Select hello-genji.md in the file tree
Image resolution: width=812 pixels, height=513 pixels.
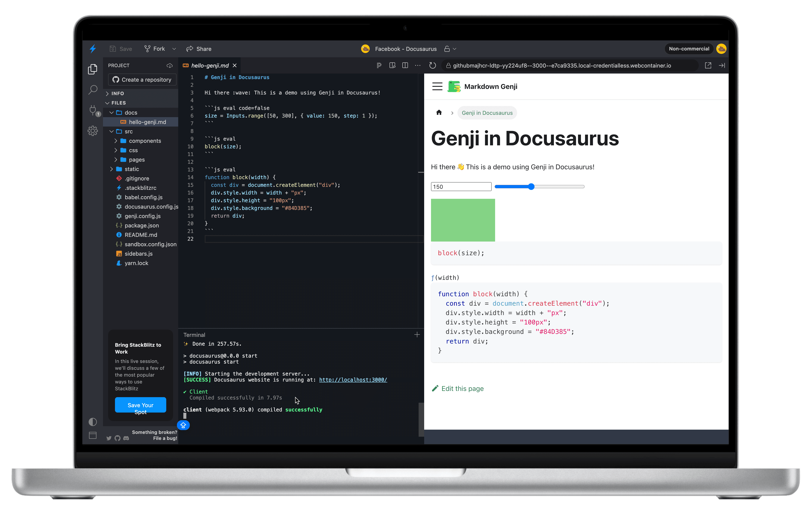tap(141, 122)
